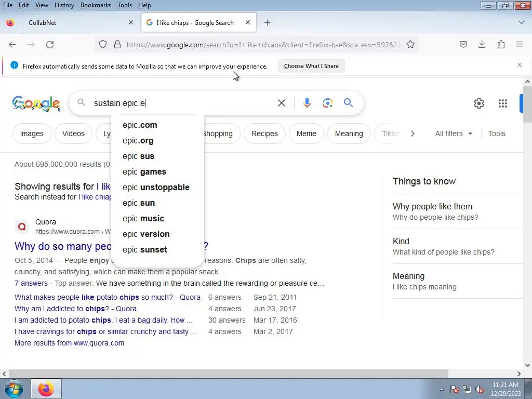532x399 pixels.
Task: Clear the search box with the X icon
Action: tap(282, 103)
